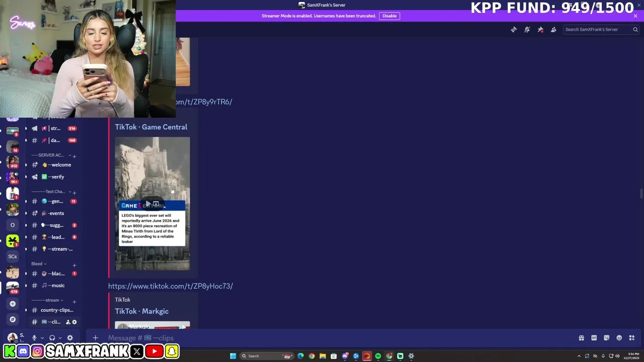Click the magnifier icon in search box
This screenshot has width=644, height=362.
point(635,30)
